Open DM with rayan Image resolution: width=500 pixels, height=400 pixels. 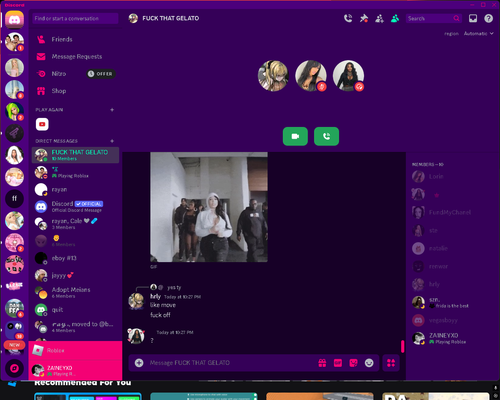tap(75, 190)
